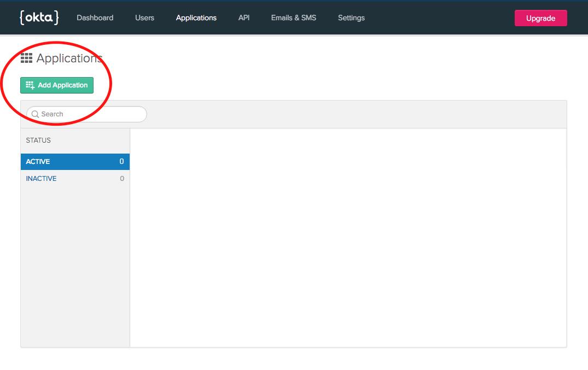Click the grid icon beside the Applications heading
The width and height of the screenshot is (588, 370).
tap(26, 58)
